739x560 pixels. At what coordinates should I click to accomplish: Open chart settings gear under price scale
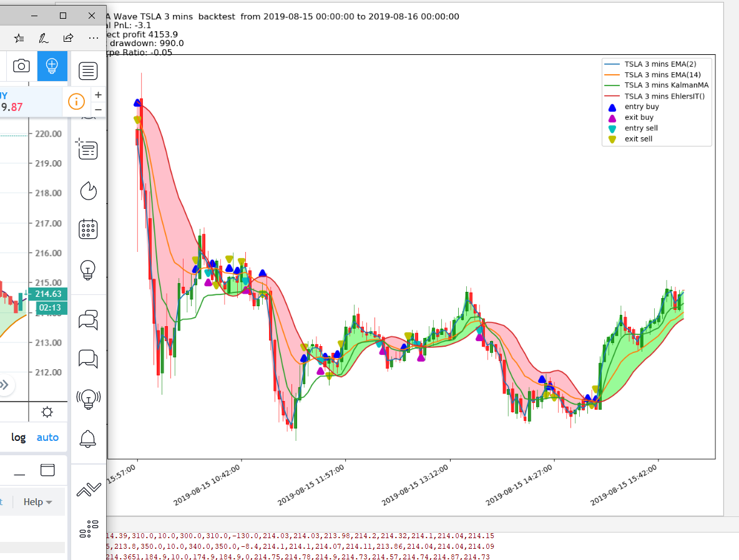pos(47,412)
